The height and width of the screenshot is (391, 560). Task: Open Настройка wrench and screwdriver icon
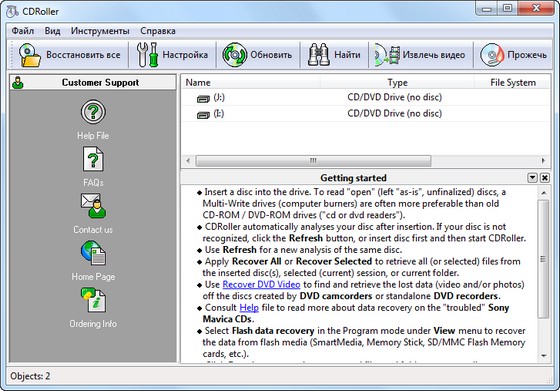point(148,55)
